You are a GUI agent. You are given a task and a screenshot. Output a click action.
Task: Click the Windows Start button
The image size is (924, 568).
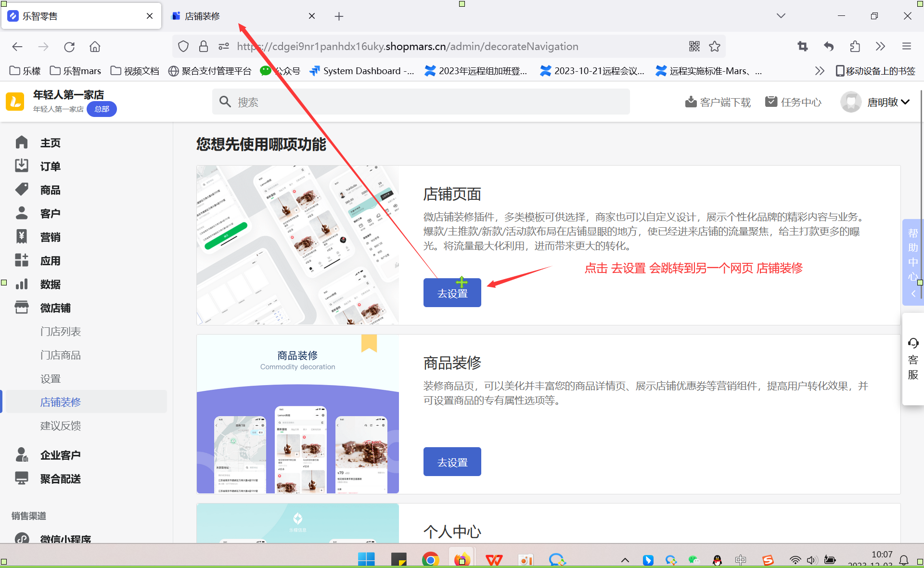[x=366, y=559]
